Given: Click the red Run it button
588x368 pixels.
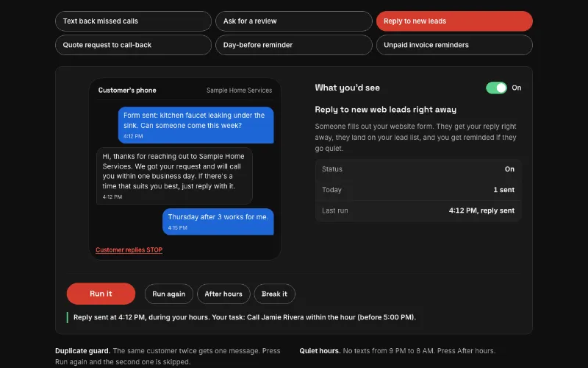Looking at the screenshot, I should (x=101, y=294).
